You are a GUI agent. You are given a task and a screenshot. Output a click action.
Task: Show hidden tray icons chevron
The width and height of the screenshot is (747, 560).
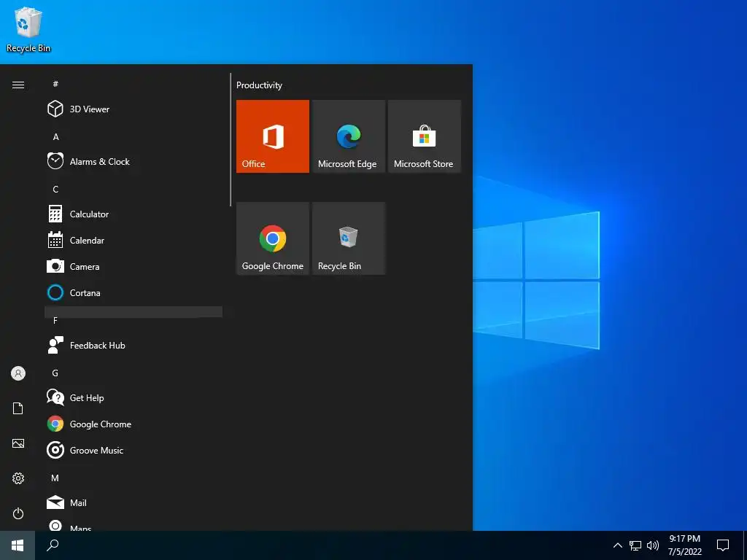617,545
